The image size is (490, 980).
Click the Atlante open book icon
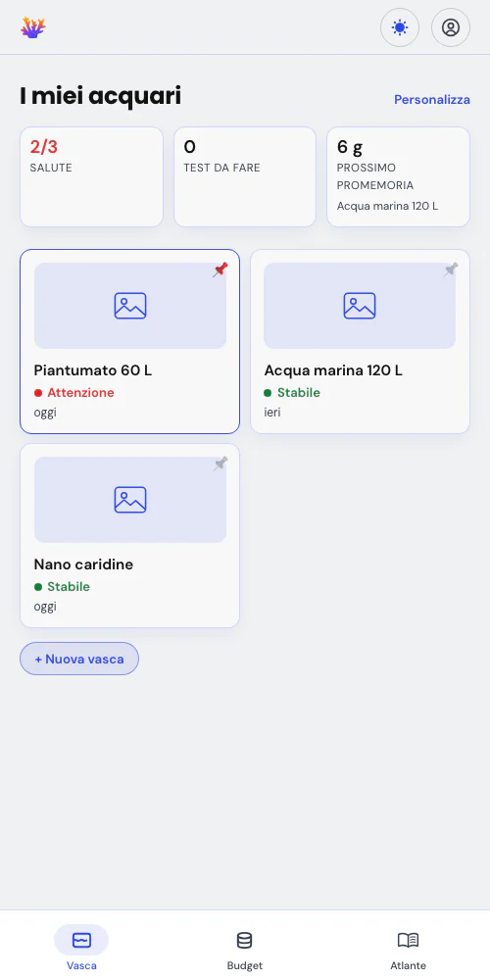(408, 940)
